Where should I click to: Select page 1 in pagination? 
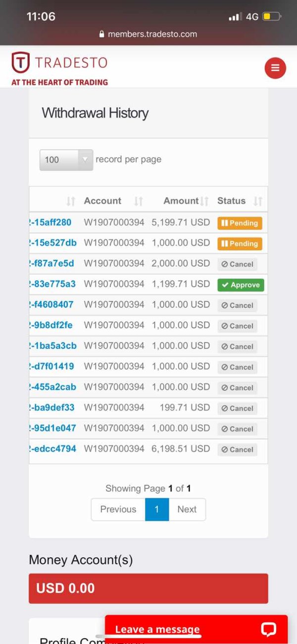point(157,509)
